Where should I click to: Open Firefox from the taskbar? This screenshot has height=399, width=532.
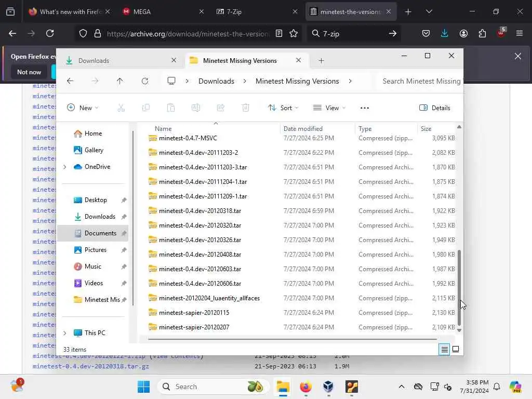click(305, 387)
